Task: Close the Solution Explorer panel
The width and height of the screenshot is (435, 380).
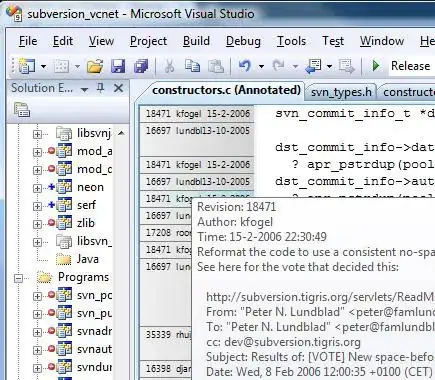Action: point(118,88)
